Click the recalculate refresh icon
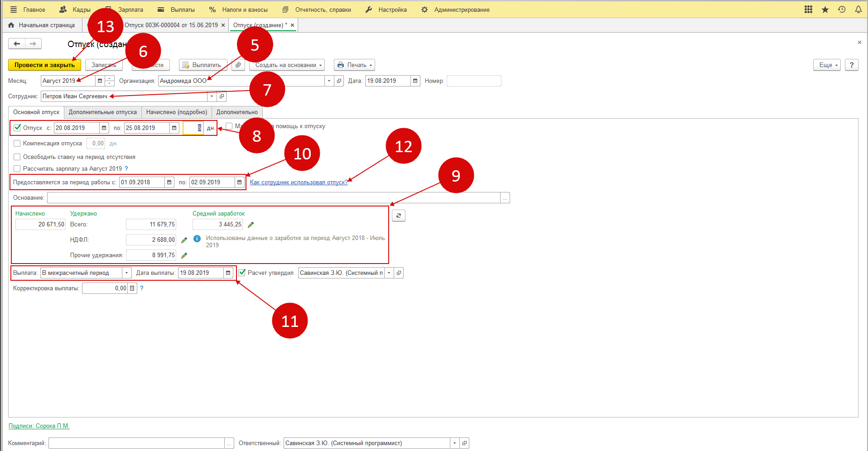The height and width of the screenshot is (451, 868). coord(399,216)
